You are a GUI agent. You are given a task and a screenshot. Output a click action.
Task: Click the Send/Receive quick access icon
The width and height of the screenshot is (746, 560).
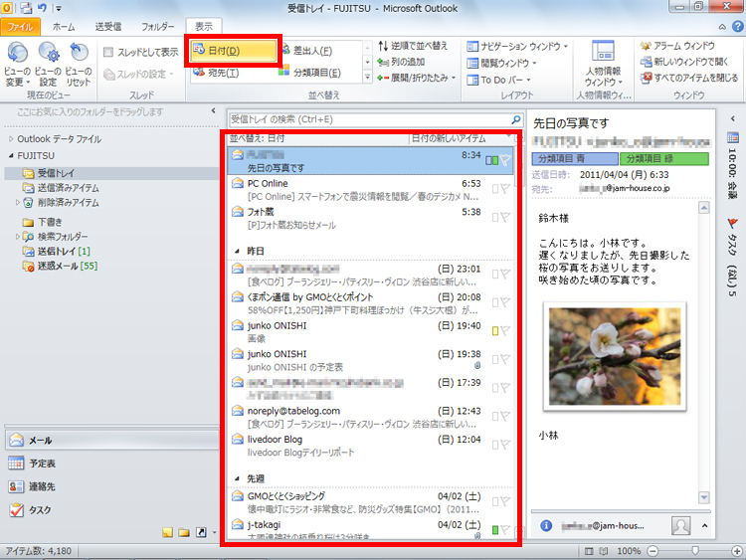coord(26,8)
